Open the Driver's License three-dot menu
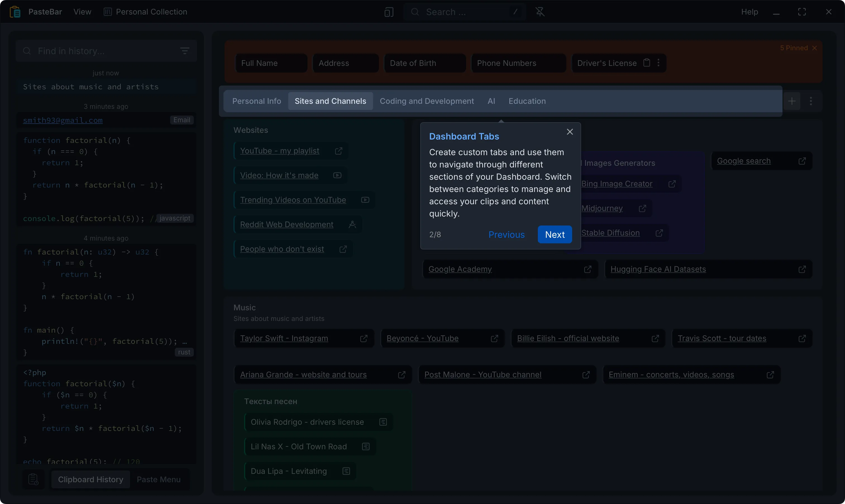 [658, 63]
